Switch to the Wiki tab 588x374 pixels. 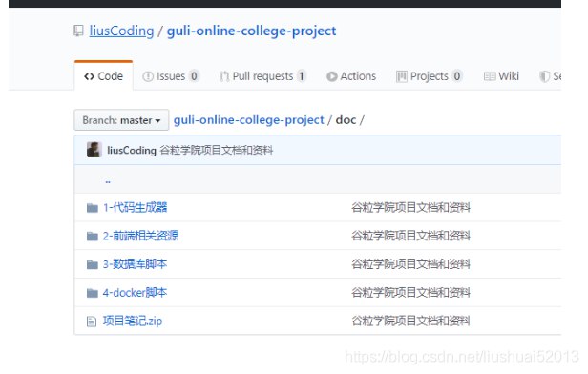point(501,76)
